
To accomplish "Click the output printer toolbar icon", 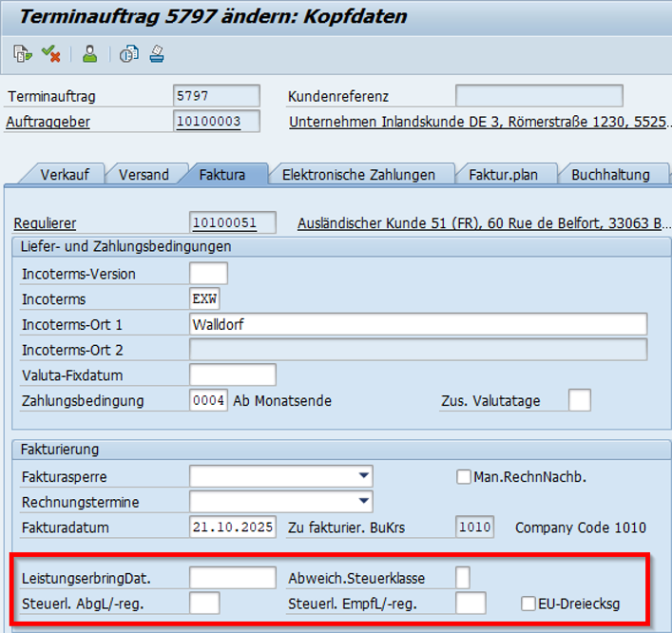I will click(x=156, y=54).
